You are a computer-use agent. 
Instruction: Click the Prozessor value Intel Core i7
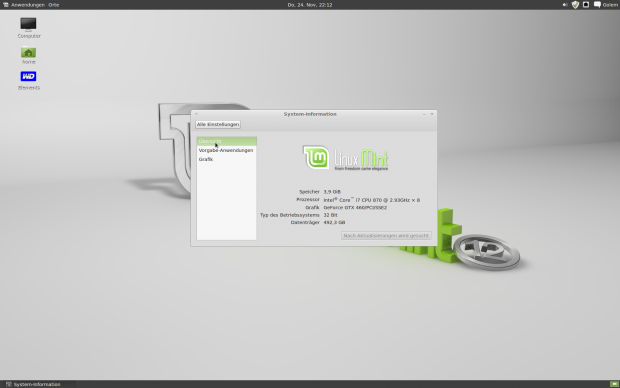(x=372, y=200)
